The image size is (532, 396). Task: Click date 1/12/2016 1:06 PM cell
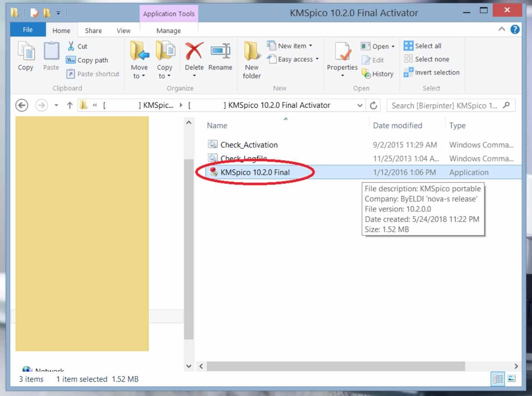(404, 172)
